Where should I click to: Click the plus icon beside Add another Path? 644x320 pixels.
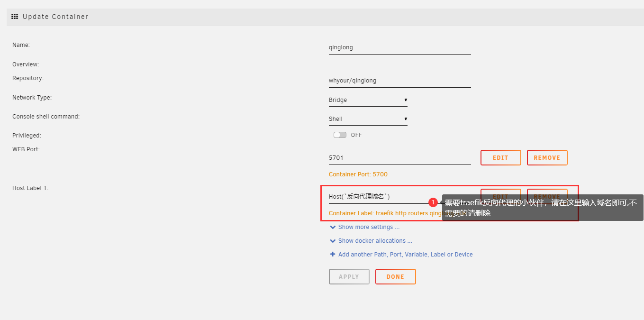coord(333,254)
